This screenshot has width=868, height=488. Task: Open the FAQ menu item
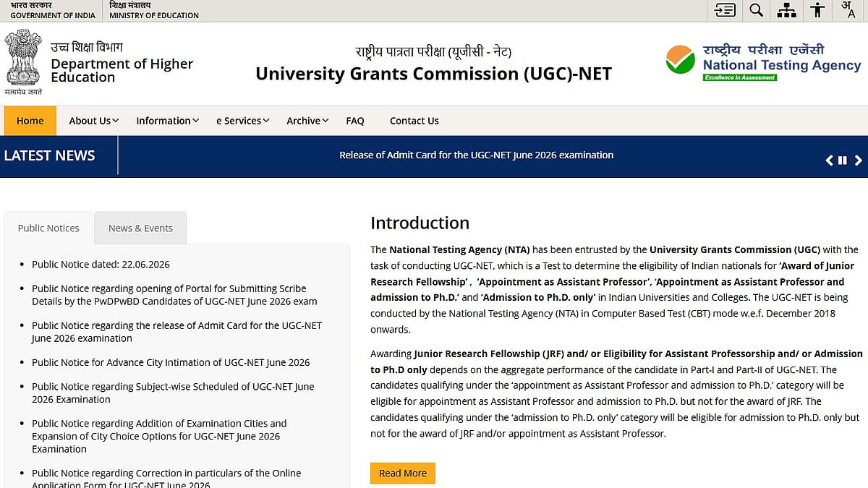point(355,121)
